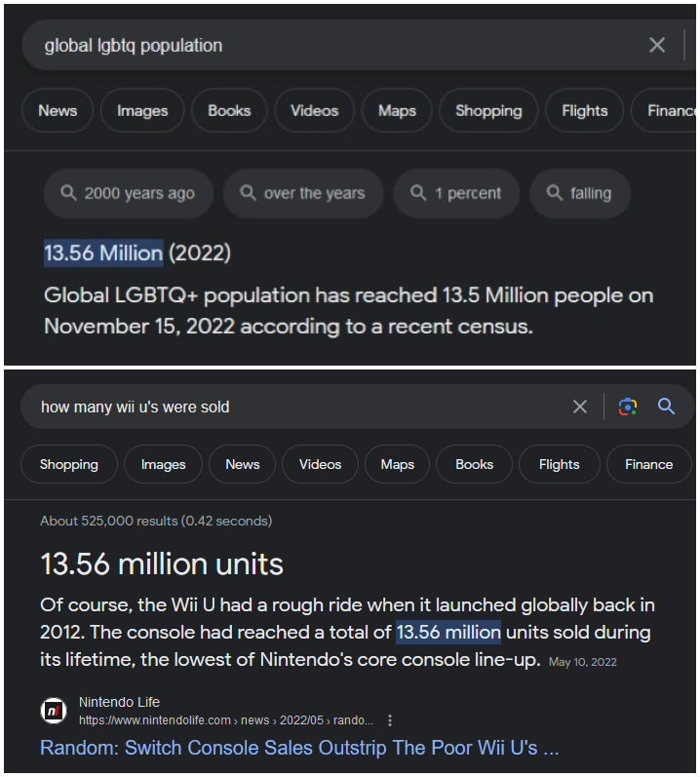Click the nintendolife.com URL breadcrumb

point(224,720)
